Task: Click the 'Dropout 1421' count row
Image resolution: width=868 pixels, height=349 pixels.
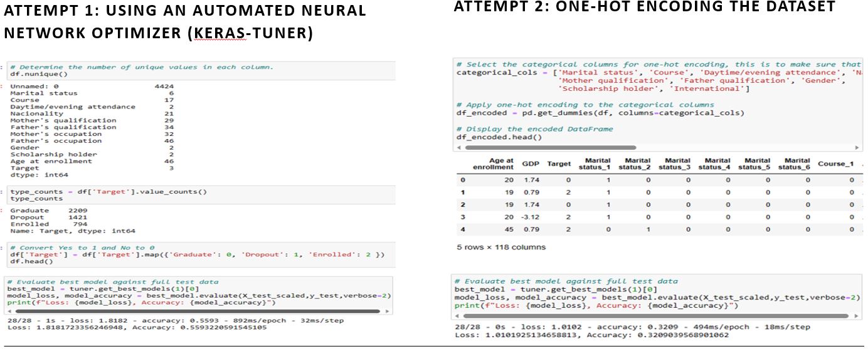Action: 49,217
